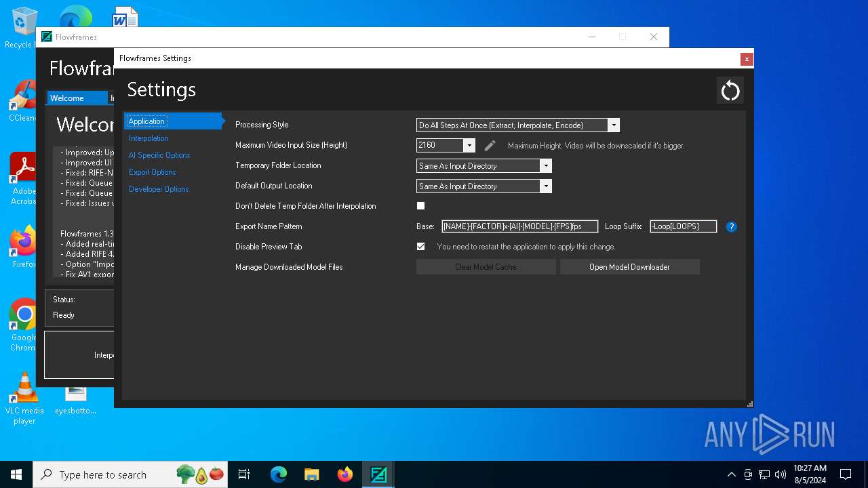
Task: Click the Export Name Pattern label
Action: tap(269, 226)
